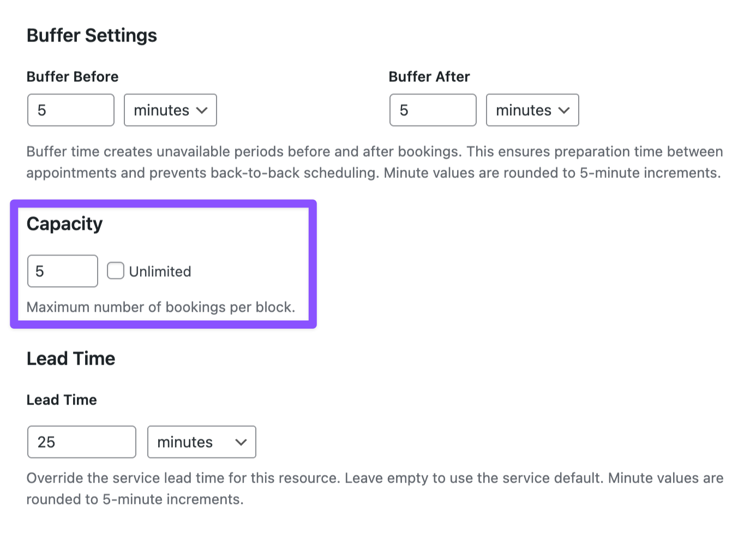Click the Buffer Before number input
Screen dimensions: 756x535
tap(70, 110)
